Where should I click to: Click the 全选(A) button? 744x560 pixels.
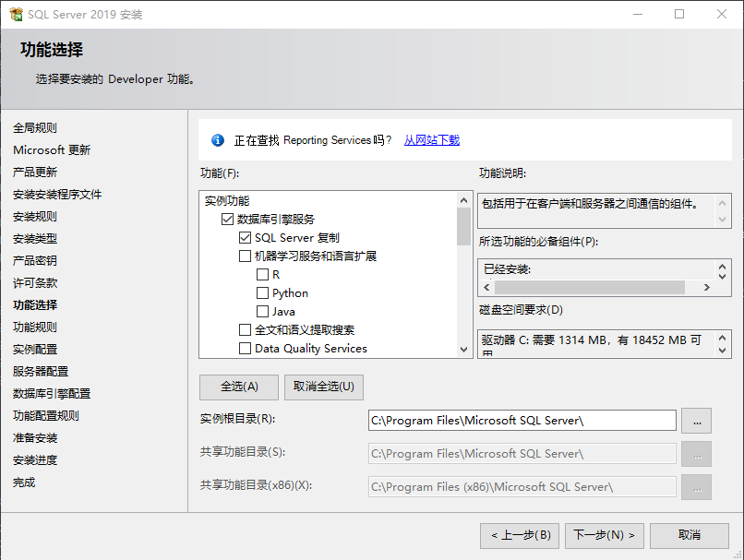239,387
